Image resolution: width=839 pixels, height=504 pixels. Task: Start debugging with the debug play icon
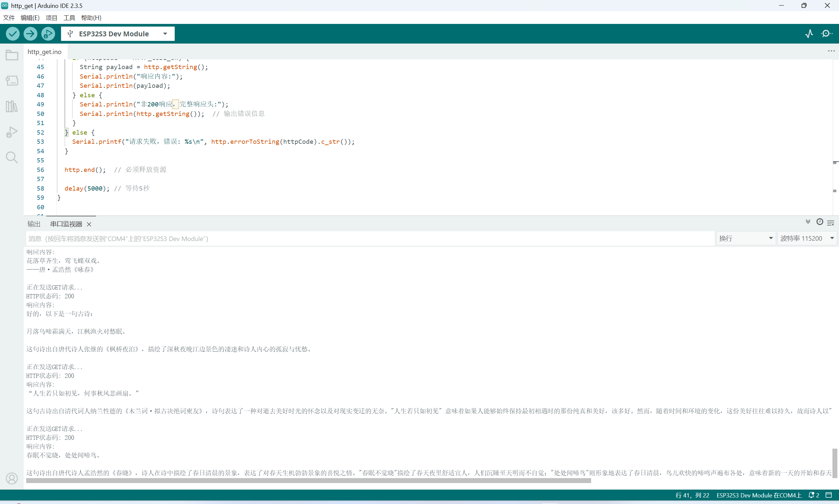[48, 34]
